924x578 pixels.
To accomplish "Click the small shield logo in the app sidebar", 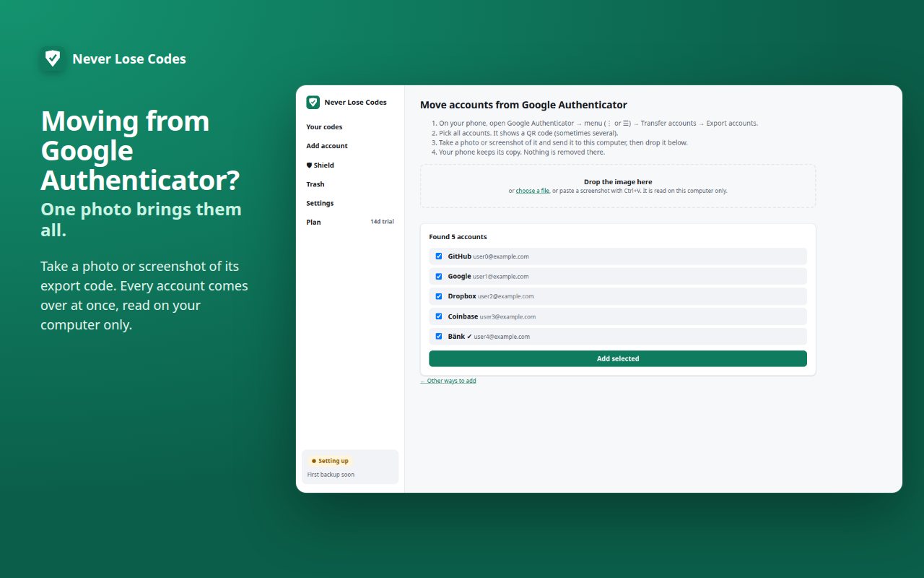I will click(x=313, y=103).
